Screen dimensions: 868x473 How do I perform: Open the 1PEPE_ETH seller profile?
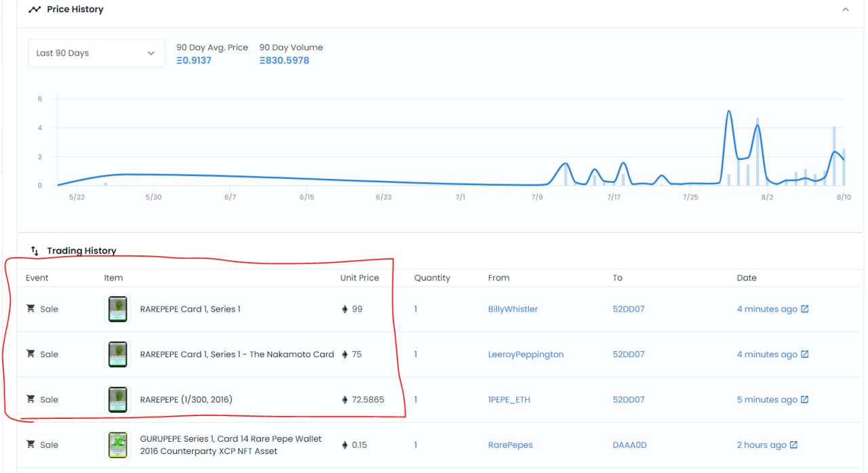click(509, 400)
